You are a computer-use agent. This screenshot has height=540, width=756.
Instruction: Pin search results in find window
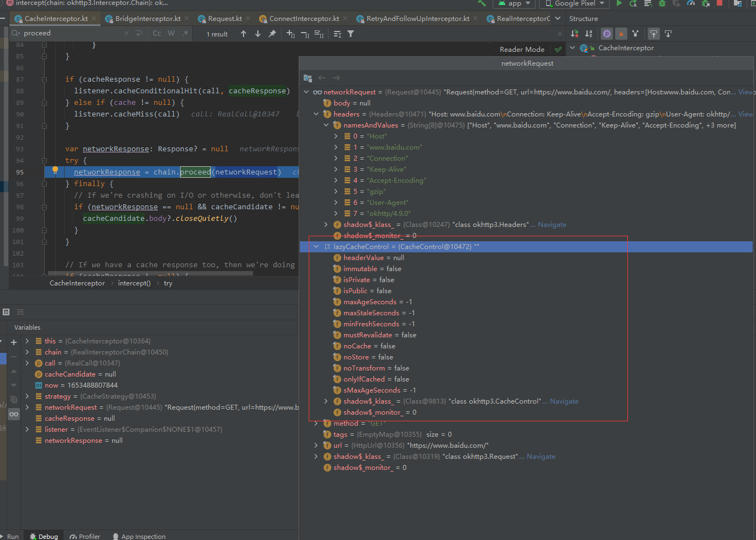click(x=272, y=34)
